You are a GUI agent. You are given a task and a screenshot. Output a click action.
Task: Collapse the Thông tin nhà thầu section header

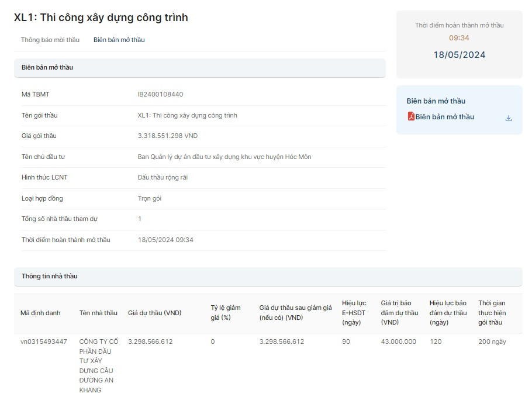pos(268,276)
